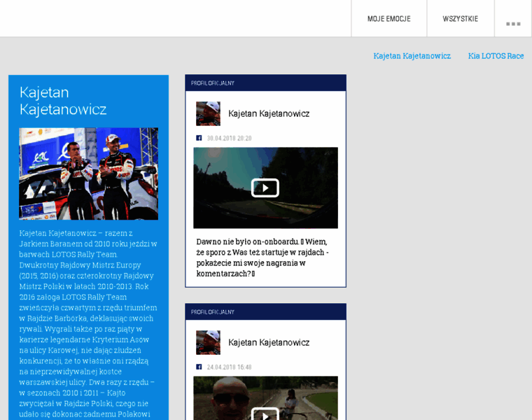
Task: Open the MOJE EMOCJE tab
Action: [x=388, y=19]
